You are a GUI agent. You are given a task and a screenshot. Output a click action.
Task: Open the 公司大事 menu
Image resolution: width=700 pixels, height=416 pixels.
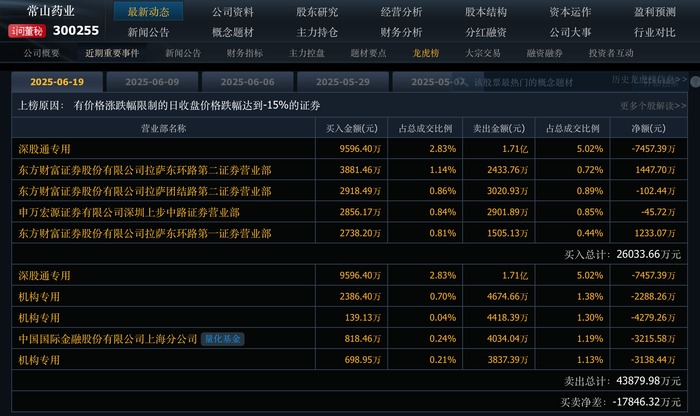[x=570, y=32]
